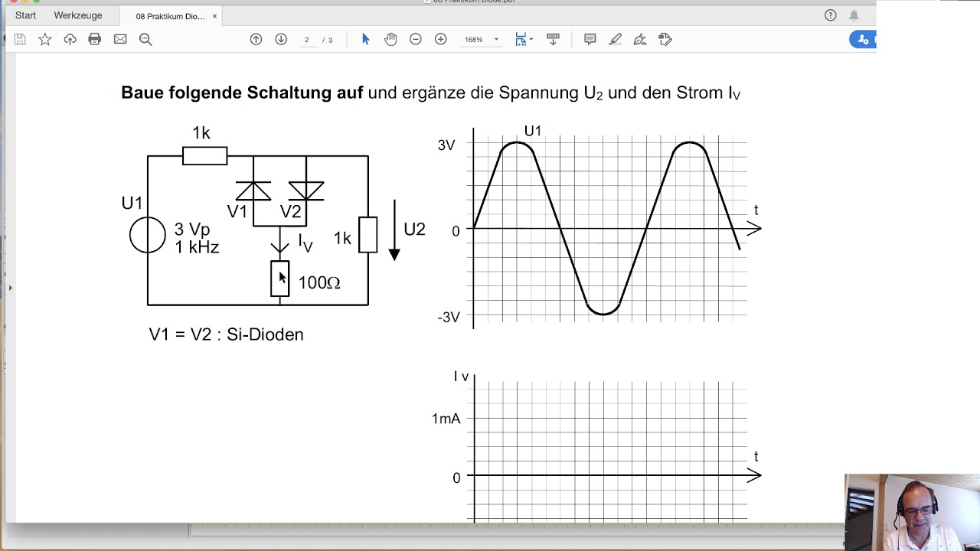Print the document using printer icon

[95, 39]
